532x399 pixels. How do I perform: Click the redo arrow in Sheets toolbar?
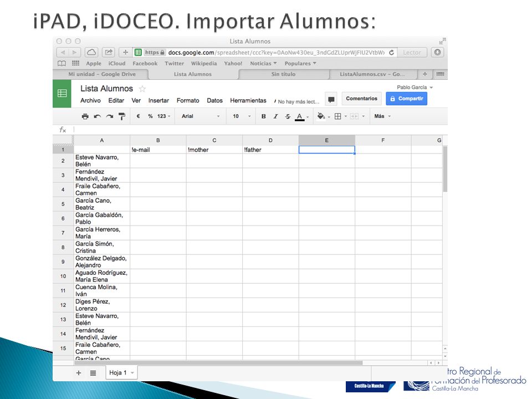click(x=110, y=116)
